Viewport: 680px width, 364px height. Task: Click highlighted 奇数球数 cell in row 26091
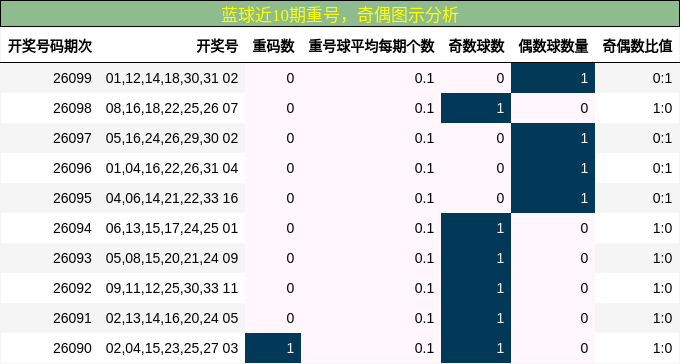476,318
